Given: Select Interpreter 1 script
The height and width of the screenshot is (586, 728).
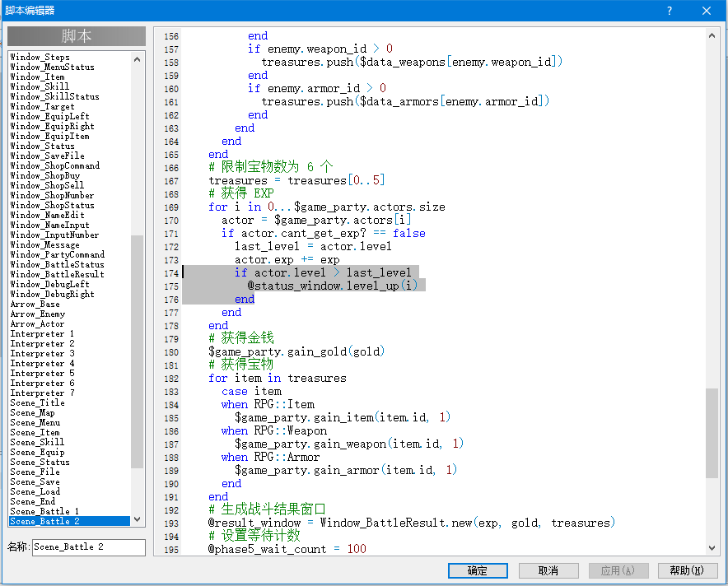Looking at the screenshot, I should pyautogui.click(x=42, y=333).
